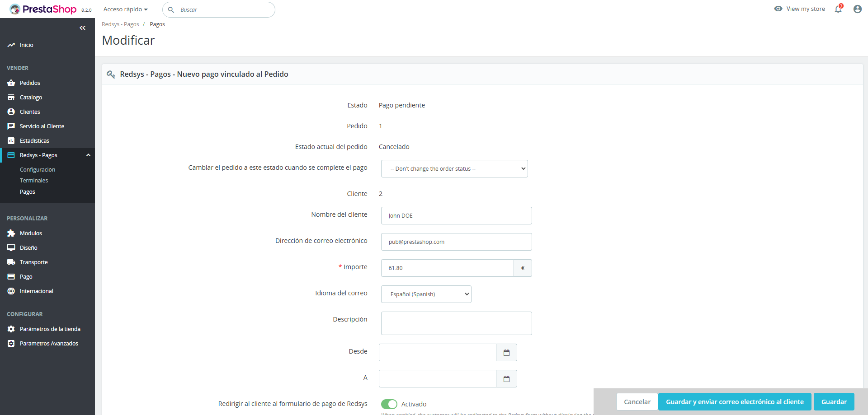Image resolution: width=868 pixels, height=415 pixels.
Task: Open the order status change dropdown
Action: pos(454,169)
